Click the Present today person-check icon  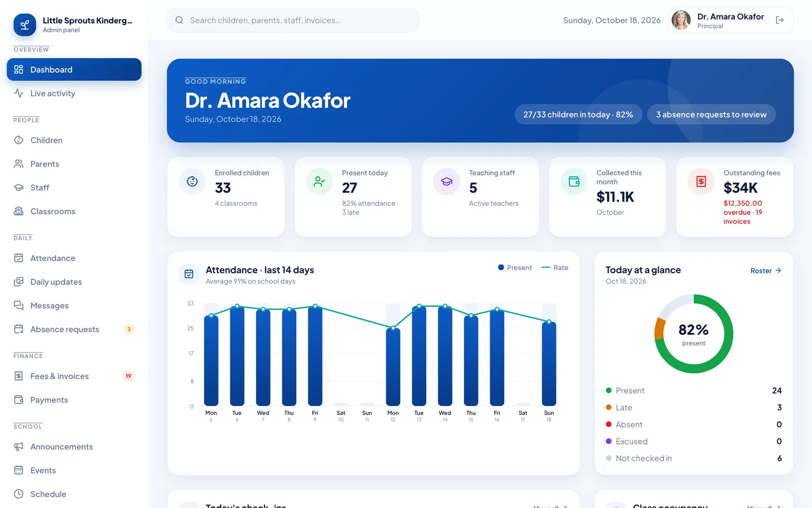coord(319,181)
